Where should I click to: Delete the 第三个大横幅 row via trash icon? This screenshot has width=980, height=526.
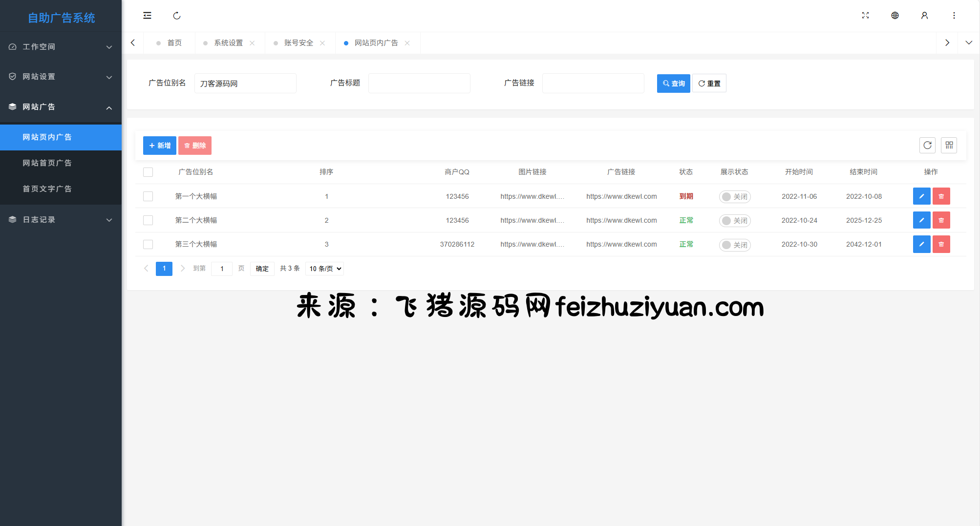(x=941, y=244)
